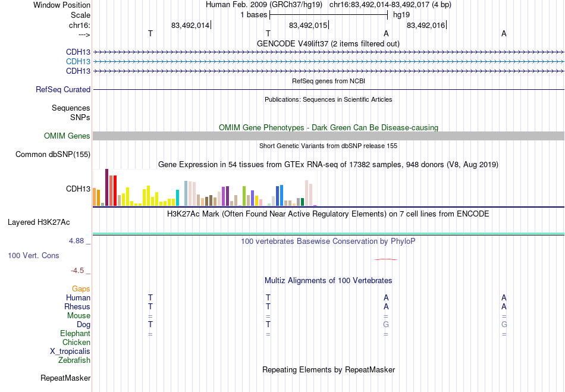Click the ---> sequence direction arrow label
The height and width of the screenshot is (392, 565).
(x=84, y=35)
